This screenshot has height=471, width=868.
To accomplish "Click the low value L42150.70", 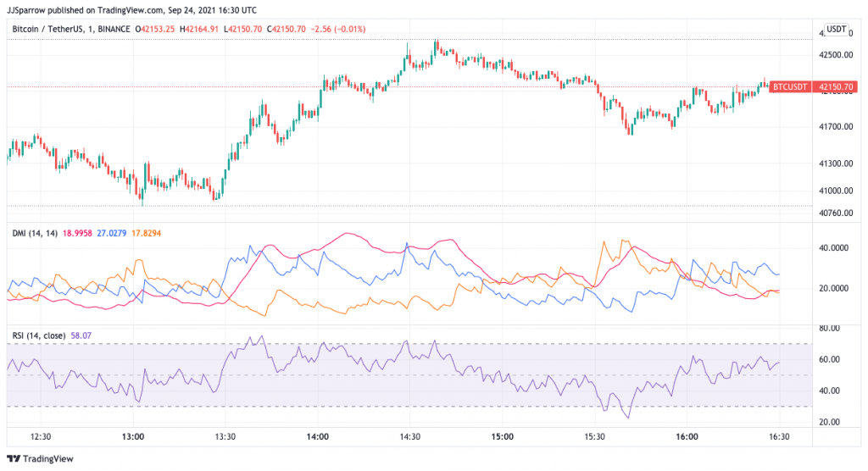I will 242,30.
